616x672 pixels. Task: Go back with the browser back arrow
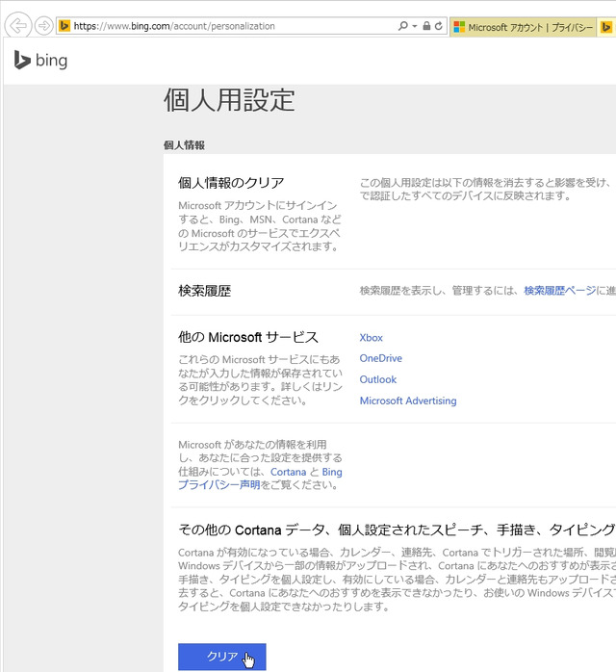coord(18,26)
